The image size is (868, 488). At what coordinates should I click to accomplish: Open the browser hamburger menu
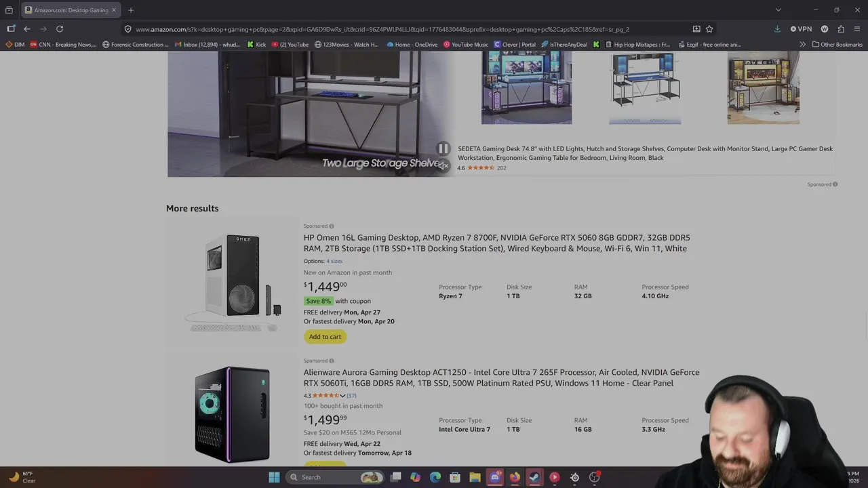pyautogui.click(x=857, y=29)
